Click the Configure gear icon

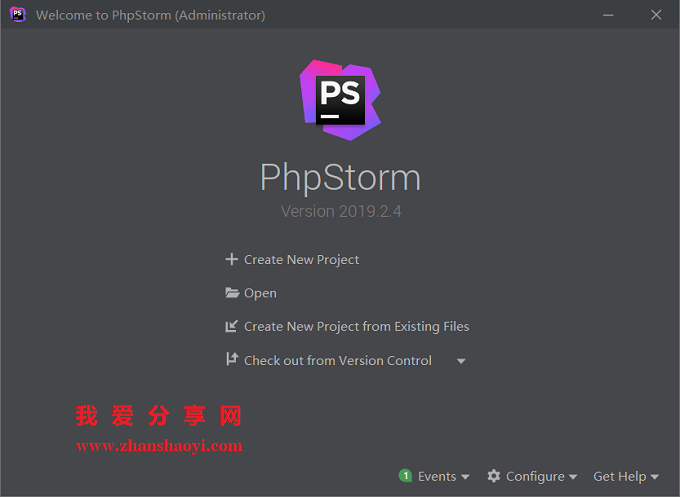pos(494,476)
